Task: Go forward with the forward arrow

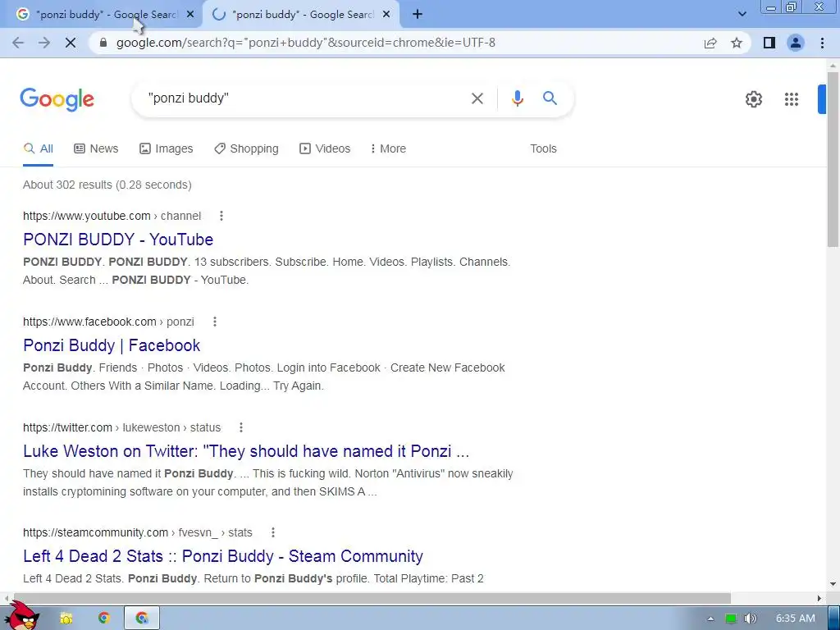Action: pyautogui.click(x=44, y=43)
